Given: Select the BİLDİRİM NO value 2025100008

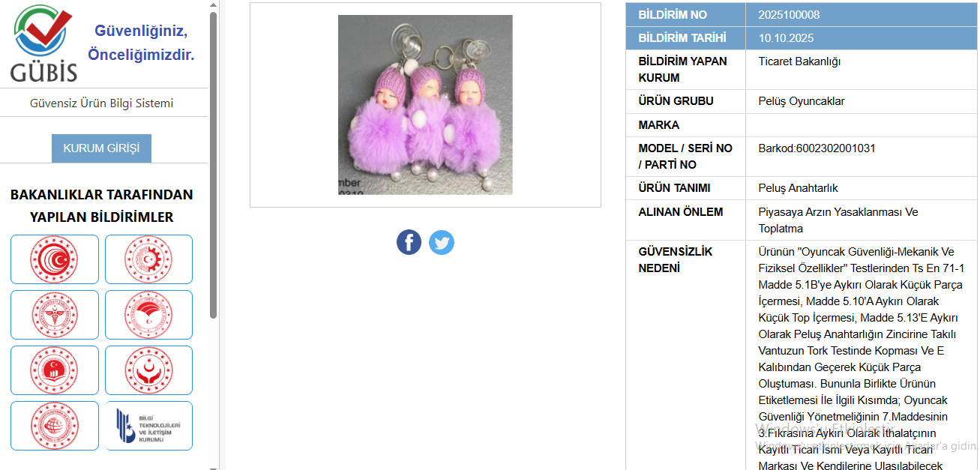Looking at the screenshot, I should pyautogui.click(x=789, y=15).
